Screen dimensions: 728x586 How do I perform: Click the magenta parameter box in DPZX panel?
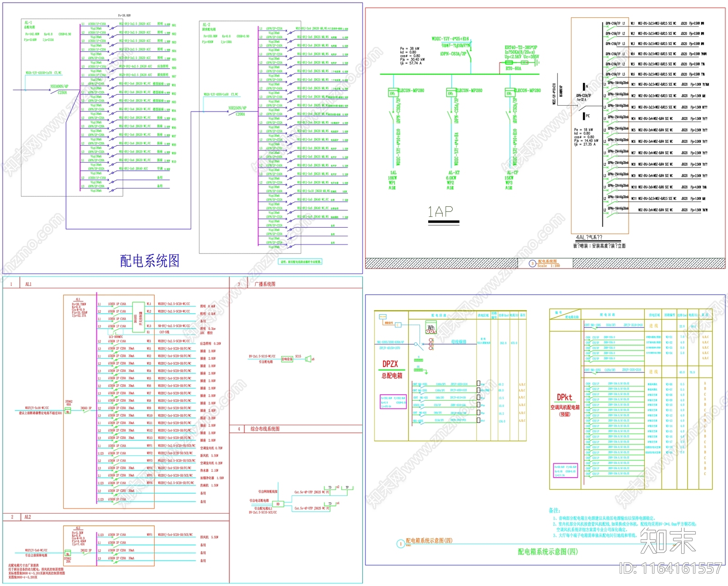click(393, 402)
